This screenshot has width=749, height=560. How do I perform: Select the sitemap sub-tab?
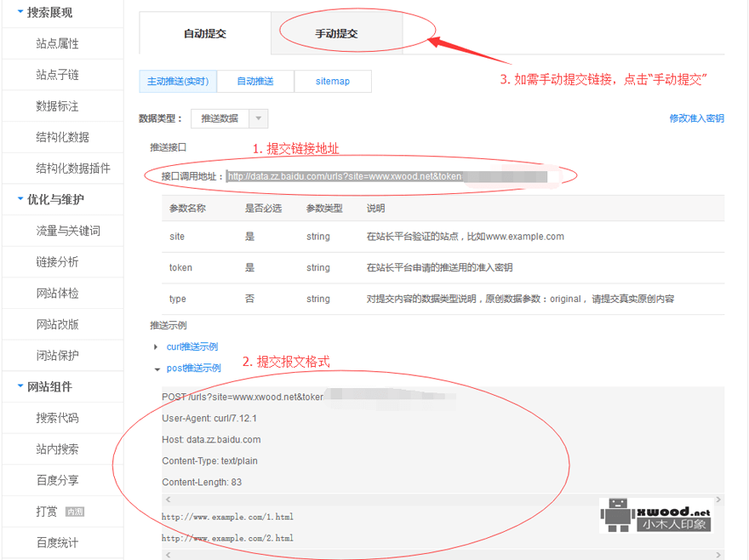pyautogui.click(x=333, y=81)
